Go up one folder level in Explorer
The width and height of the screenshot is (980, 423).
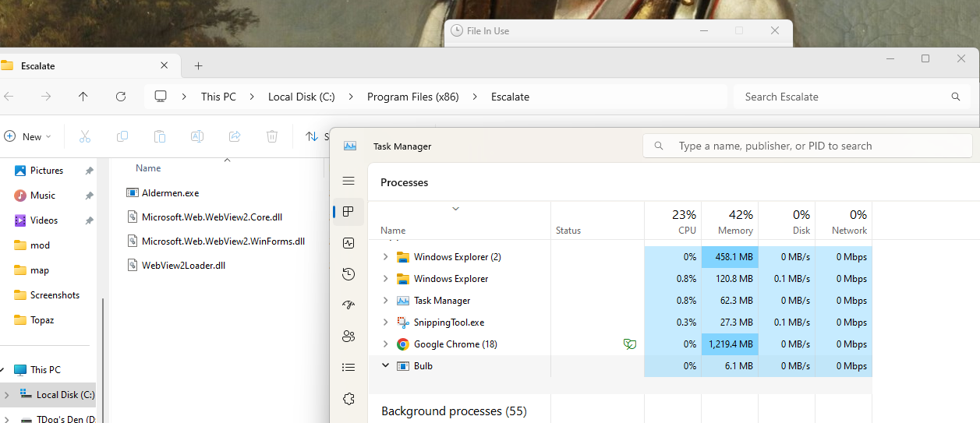point(83,97)
